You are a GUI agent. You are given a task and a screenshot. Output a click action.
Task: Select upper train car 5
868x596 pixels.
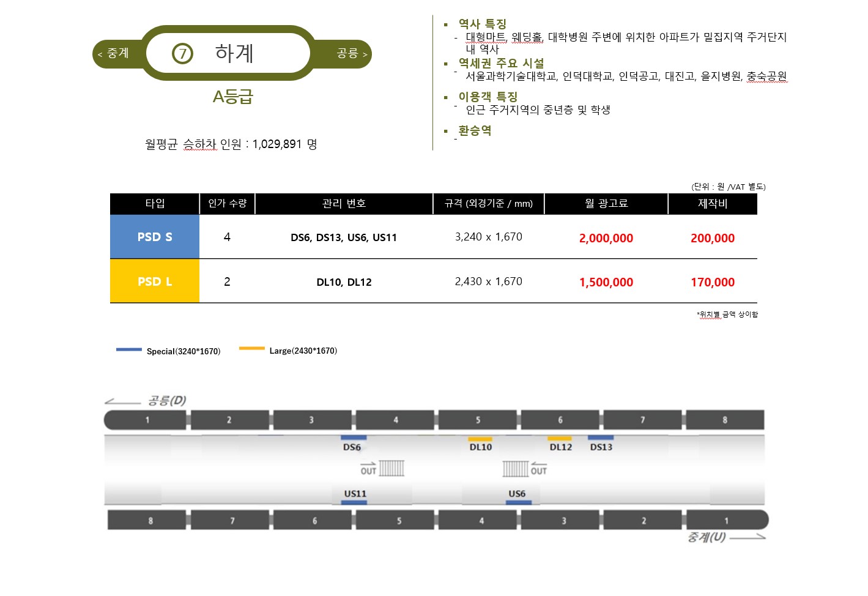point(478,420)
